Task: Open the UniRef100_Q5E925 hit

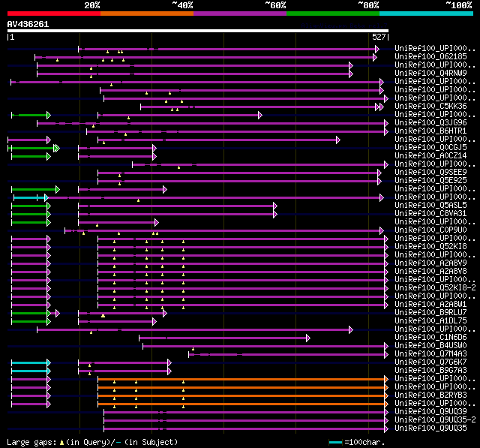Action: point(430,180)
